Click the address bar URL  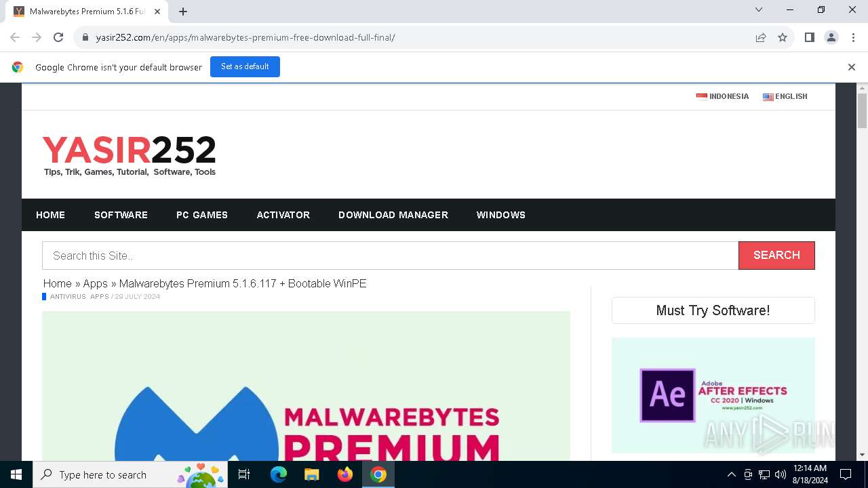[245, 37]
